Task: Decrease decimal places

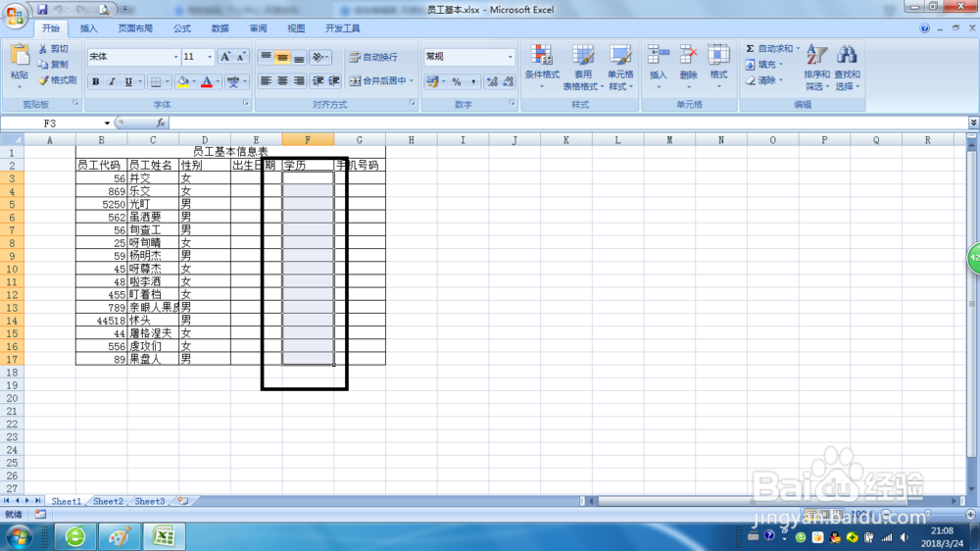Action: click(508, 81)
